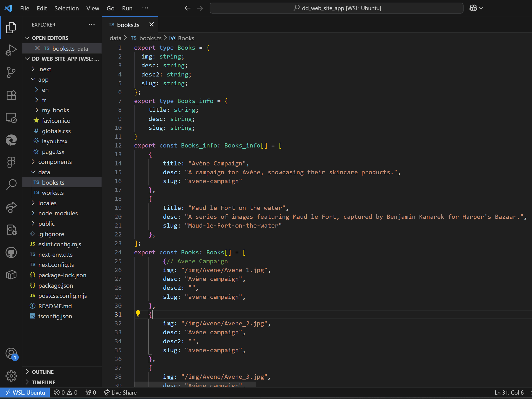The height and width of the screenshot is (399, 532).
Task: Click the lightbulb code action on line 31
Action: click(138, 314)
